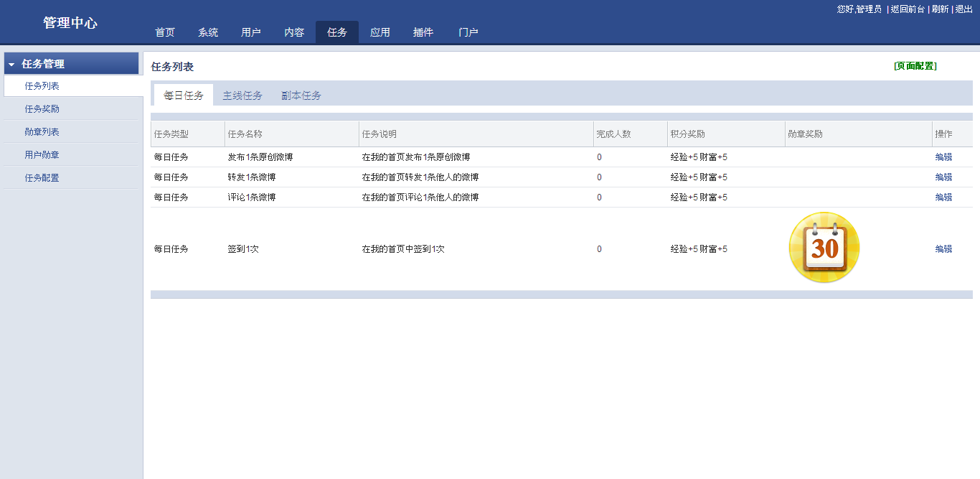The image size is (980, 479).
Task: Open the 插件 menu
Action: (423, 32)
